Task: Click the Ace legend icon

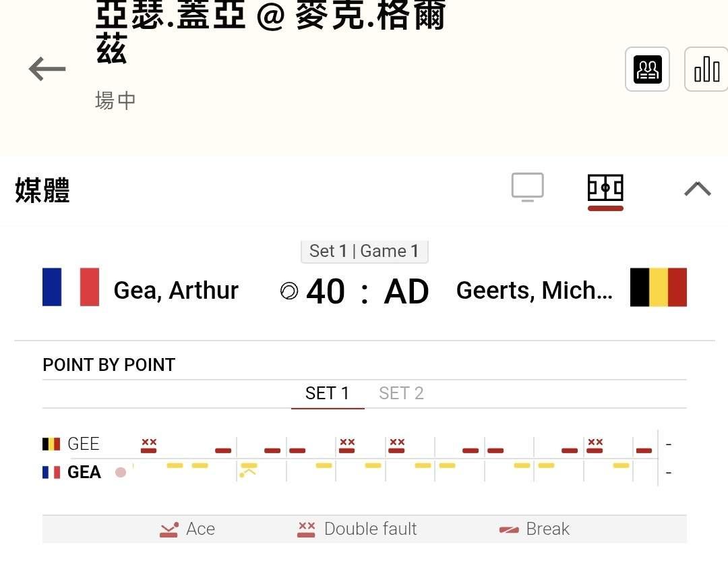Action: click(169, 529)
